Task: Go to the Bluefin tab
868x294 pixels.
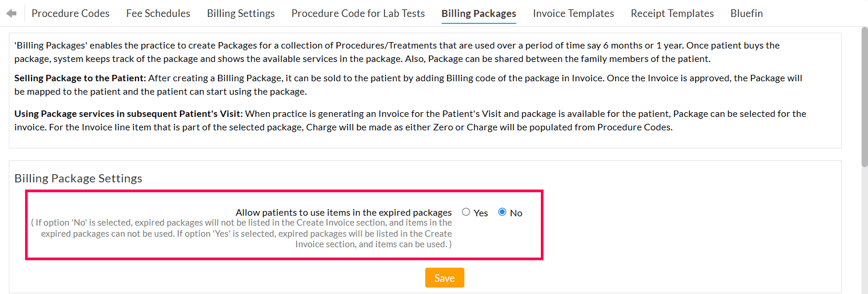Action: (x=747, y=13)
